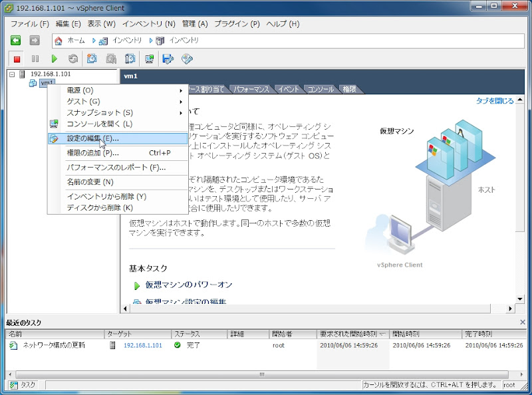
Task: Open the インベントリ (N) menu
Action: (x=148, y=24)
